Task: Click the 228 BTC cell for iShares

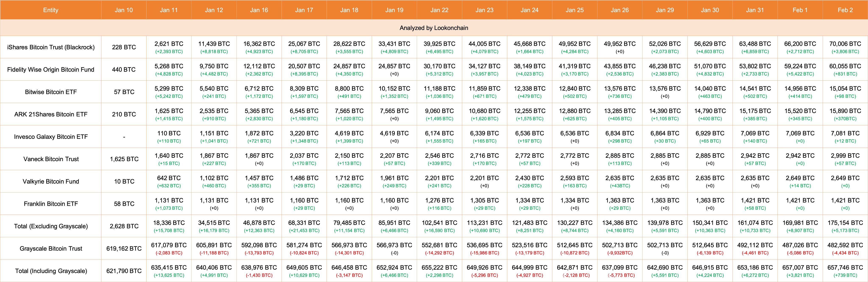Action: [124, 47]
